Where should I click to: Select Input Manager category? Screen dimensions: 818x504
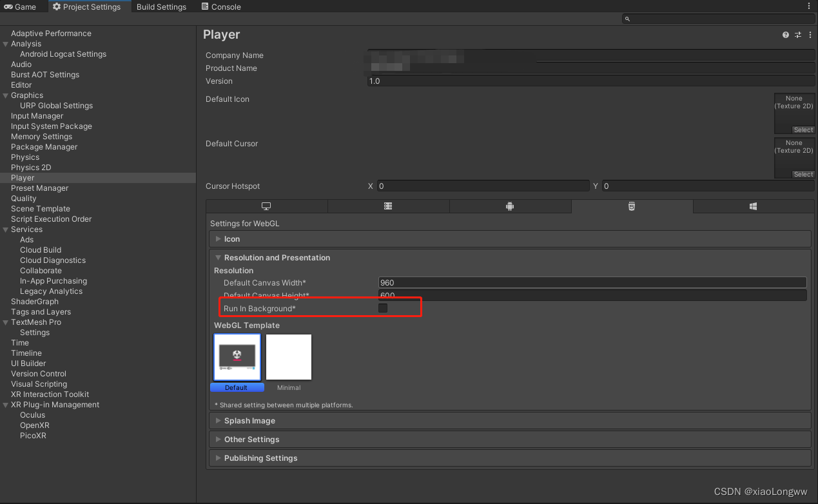tap(37, 116)
